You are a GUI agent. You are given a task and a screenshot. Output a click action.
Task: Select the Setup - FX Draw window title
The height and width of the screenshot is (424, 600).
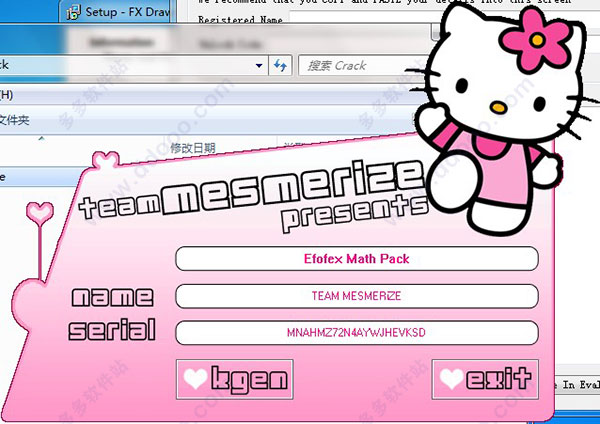click(127, 12)
